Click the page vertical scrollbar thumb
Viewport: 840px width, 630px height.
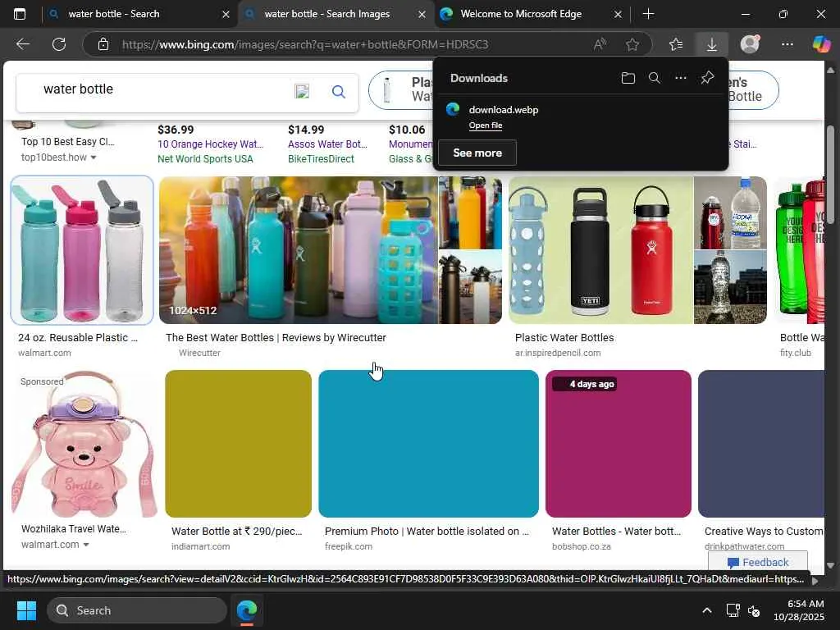(830, 175)
